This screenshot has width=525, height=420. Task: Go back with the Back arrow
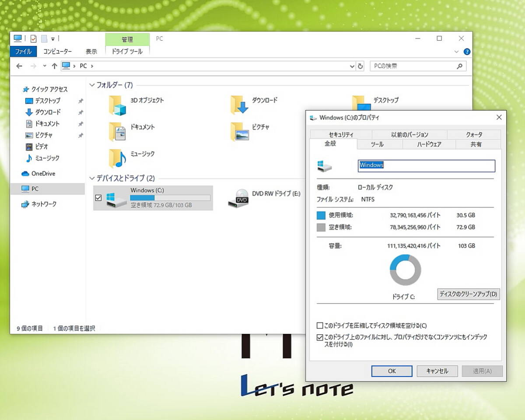(19, 66)
